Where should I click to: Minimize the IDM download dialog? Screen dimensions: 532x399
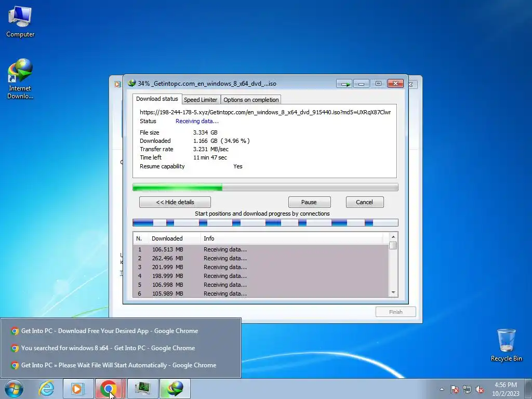(362, 84)
